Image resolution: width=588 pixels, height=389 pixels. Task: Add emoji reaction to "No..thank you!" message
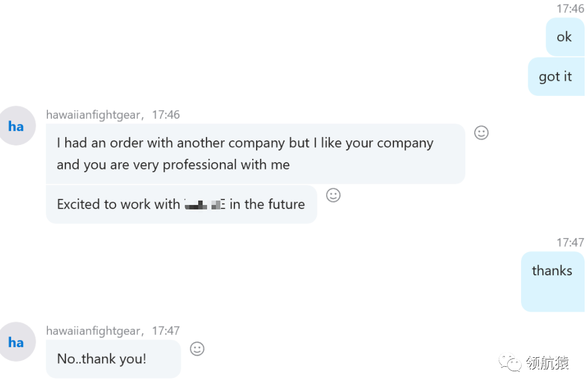tap(197, 349)
